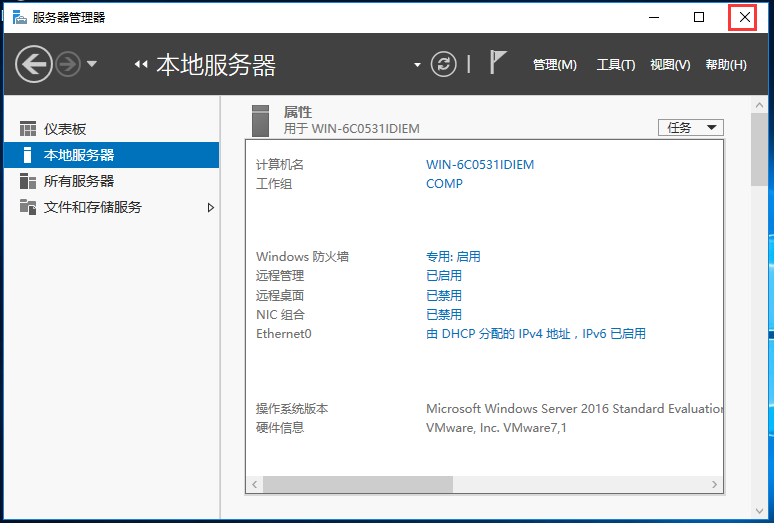The image size is (774, 523).
Task: Select 本地服务器 in the sidebar
Action: pyautogui.click(x=111, y=155)
